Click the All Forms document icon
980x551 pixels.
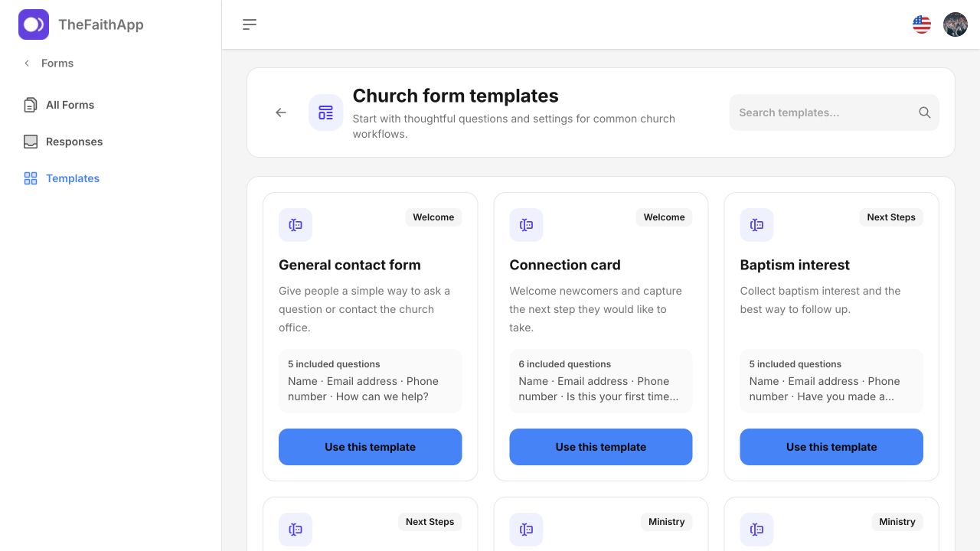click(x=31, y=105)
